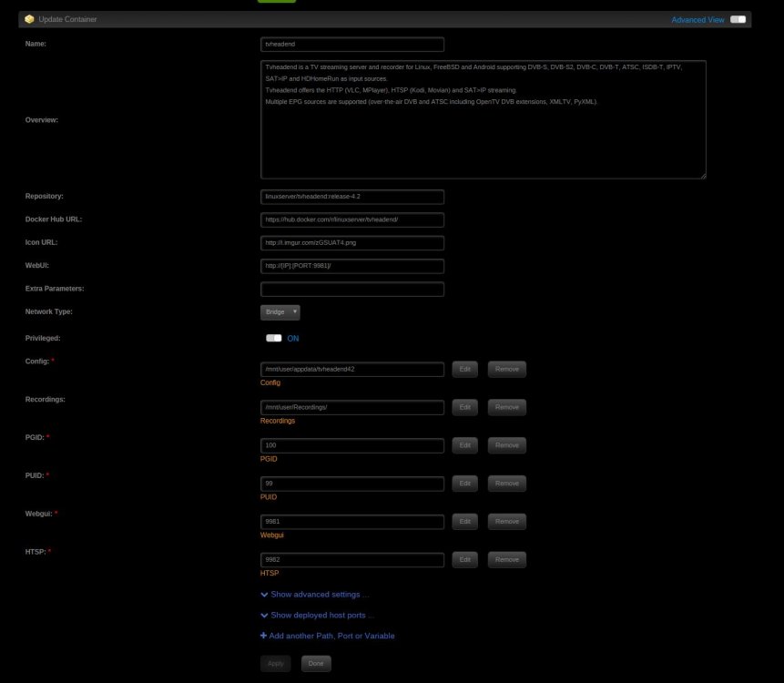Image resolution: width=784 pixels, height=683 pixels.
Task: Open the Network Type Bridge dropdown
Action: coord(280,312)
